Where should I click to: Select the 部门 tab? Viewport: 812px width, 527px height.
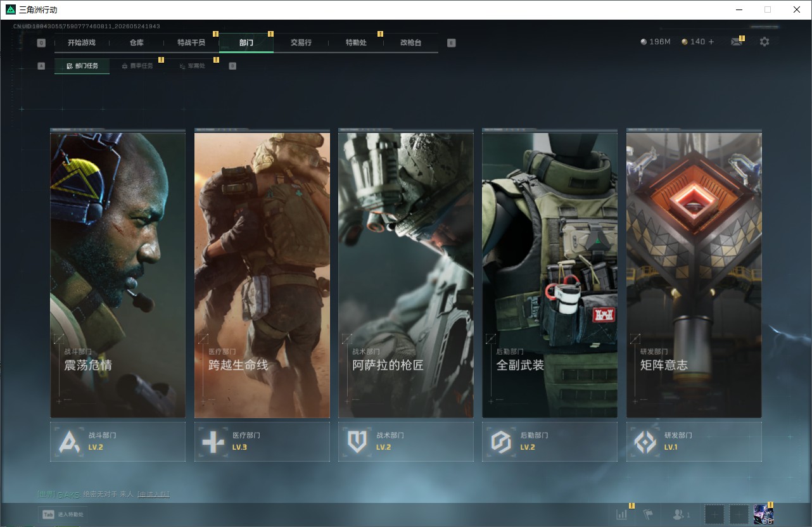coord(246,42)
